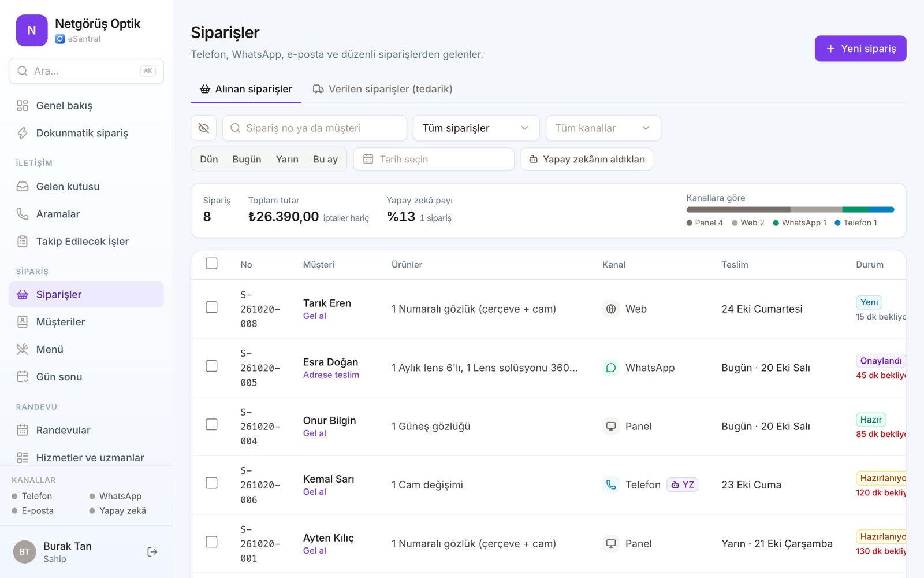Click the WhatsApp channel icon in Esra Doğan row
Screen dimensions: 924x578
click(611, 368)
